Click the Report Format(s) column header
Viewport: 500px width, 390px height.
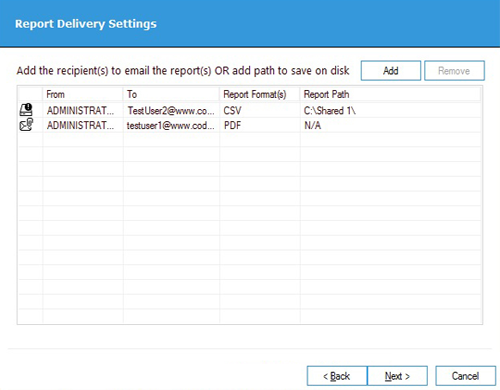click(x=260, y=94)
